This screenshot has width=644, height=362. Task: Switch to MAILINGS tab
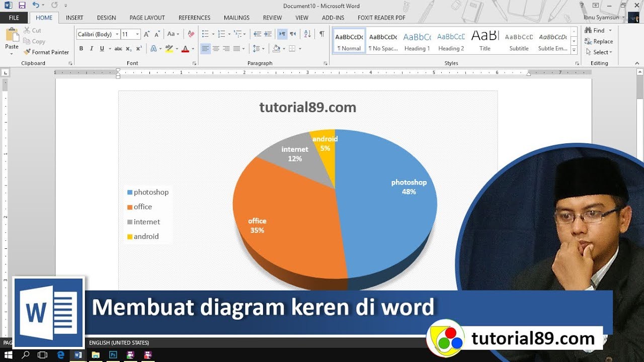pos(236,18)
